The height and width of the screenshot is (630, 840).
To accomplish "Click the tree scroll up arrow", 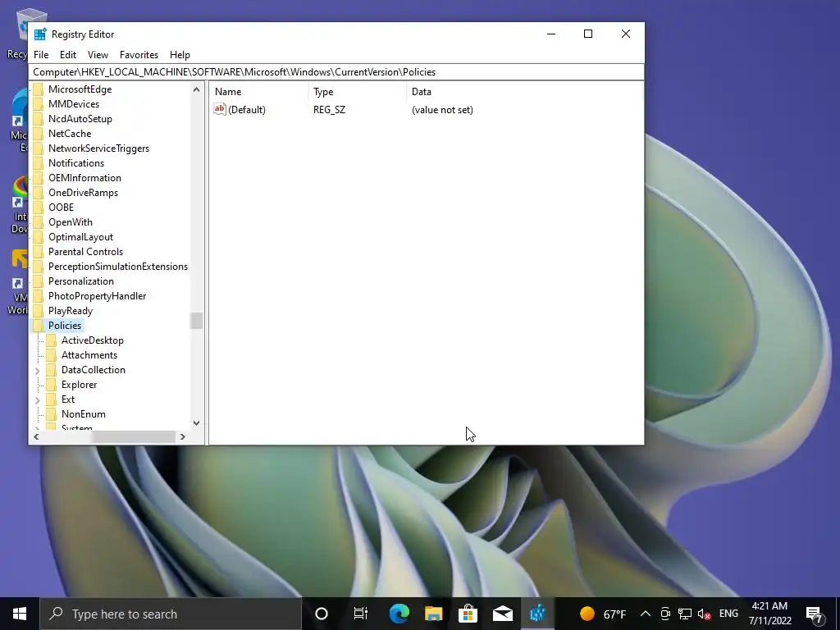I will (196, 89).
